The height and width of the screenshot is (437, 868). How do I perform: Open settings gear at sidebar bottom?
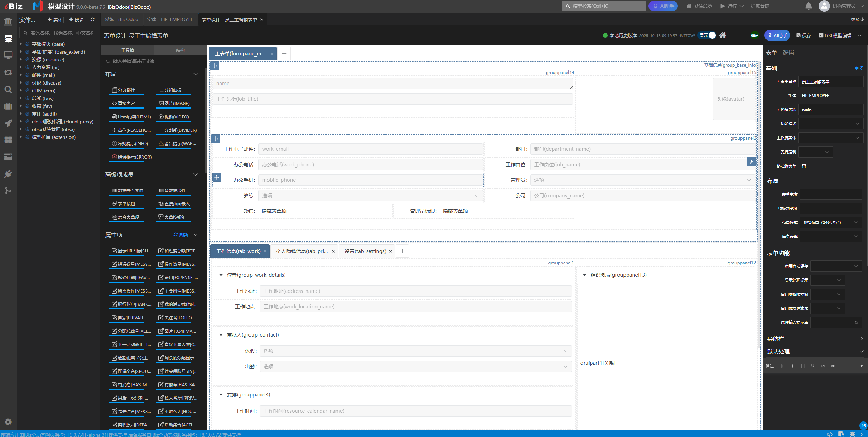(x=8, y=422)
